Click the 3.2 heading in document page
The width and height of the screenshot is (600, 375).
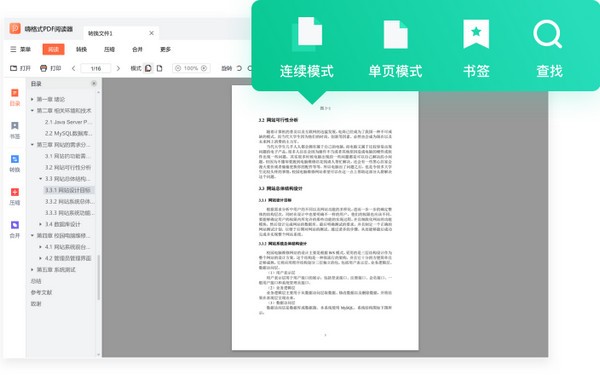pyautogui.click(x=278, y=120)
